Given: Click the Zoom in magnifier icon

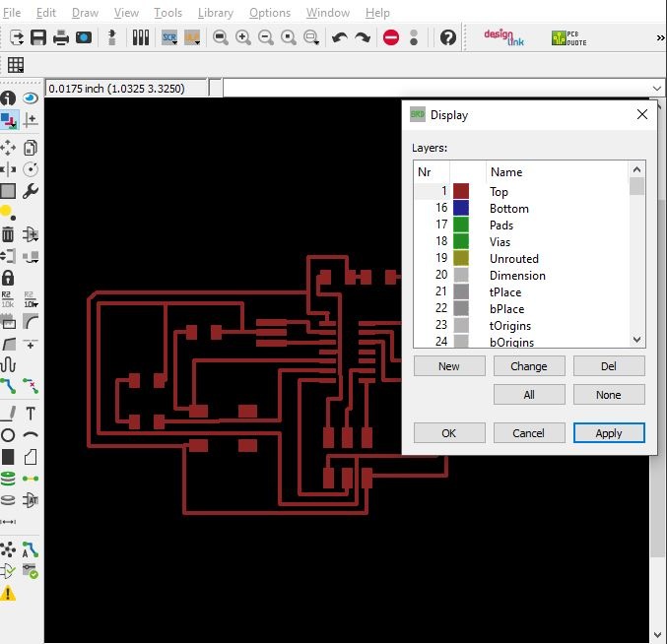Looking at the screenshot, I should pos(243,37).
